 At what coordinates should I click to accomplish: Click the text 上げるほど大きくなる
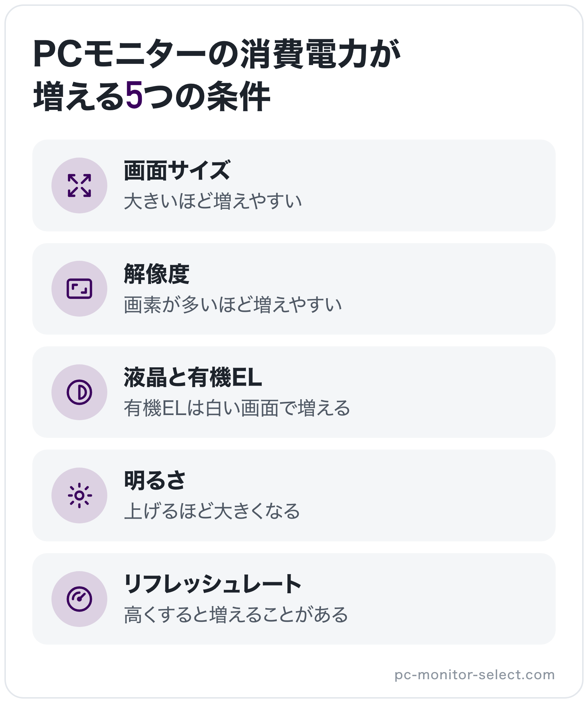[x=212, y=511]
